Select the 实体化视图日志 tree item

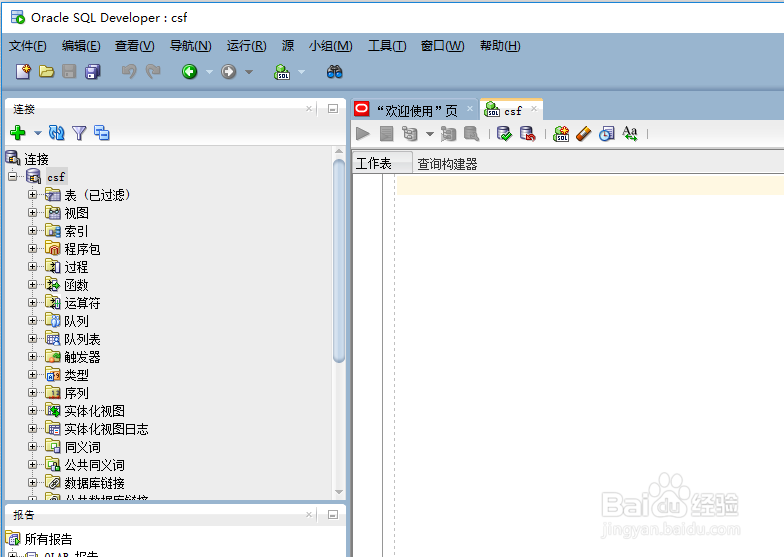(106, 429)
